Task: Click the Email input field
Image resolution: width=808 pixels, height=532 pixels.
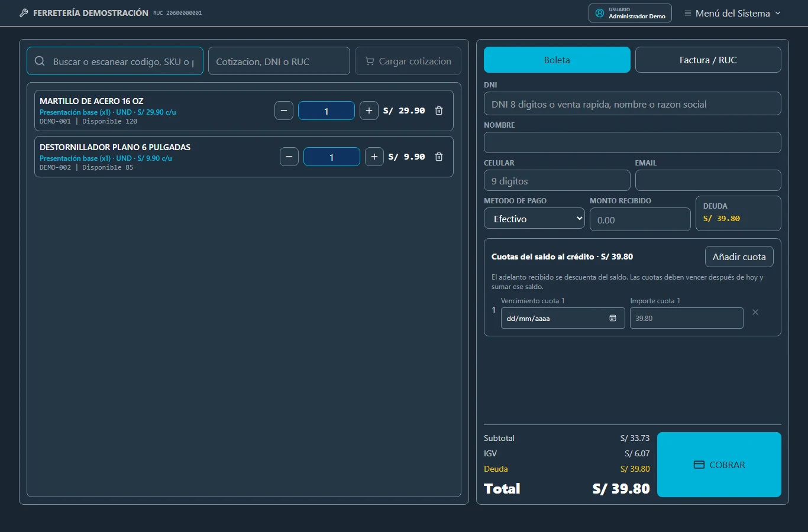Action: coord(708,180)
